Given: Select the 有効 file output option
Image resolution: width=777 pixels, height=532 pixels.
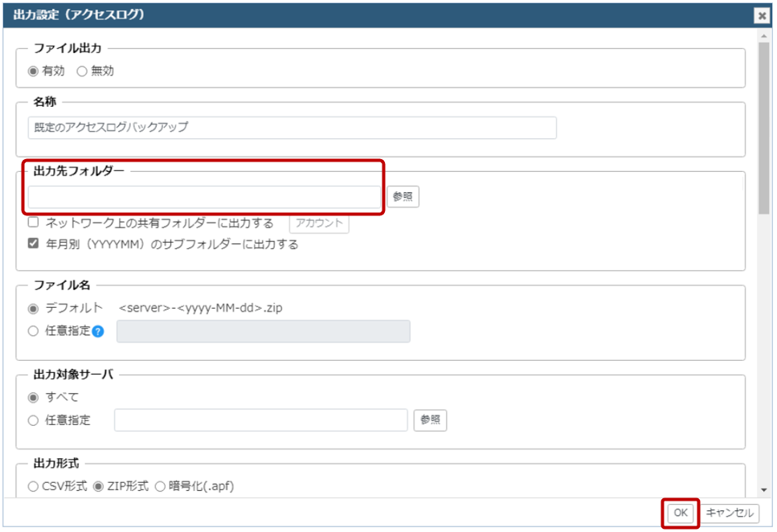Looking at the screenshot, I should (33, 71).
